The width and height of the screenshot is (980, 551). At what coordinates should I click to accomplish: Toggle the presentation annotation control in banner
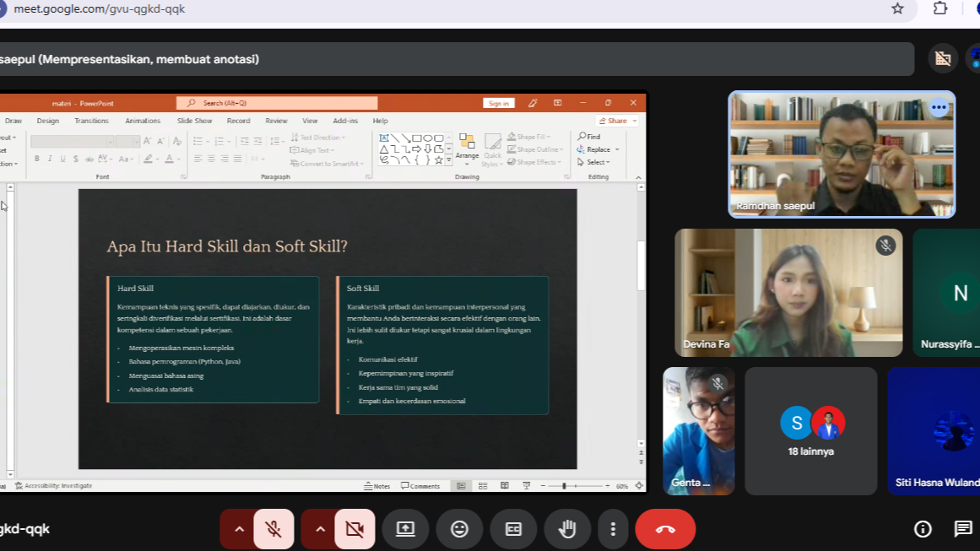click(943, 59)
